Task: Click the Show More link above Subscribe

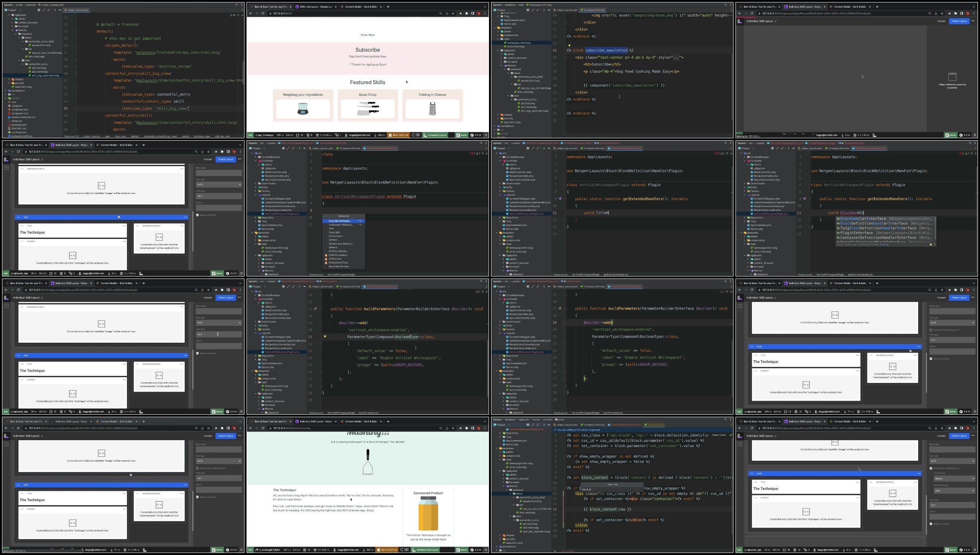Action: pyautogui.click(x=367, y=35)
